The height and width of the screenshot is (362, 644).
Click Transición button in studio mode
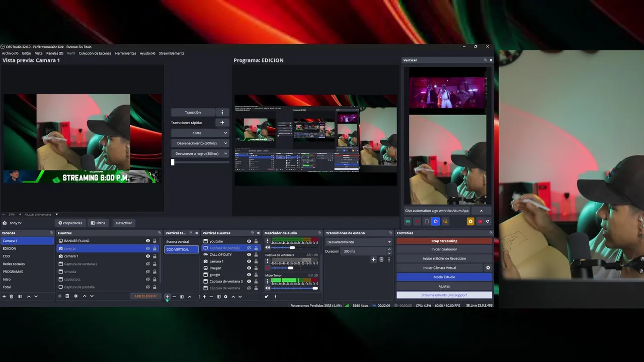point(193,113)
